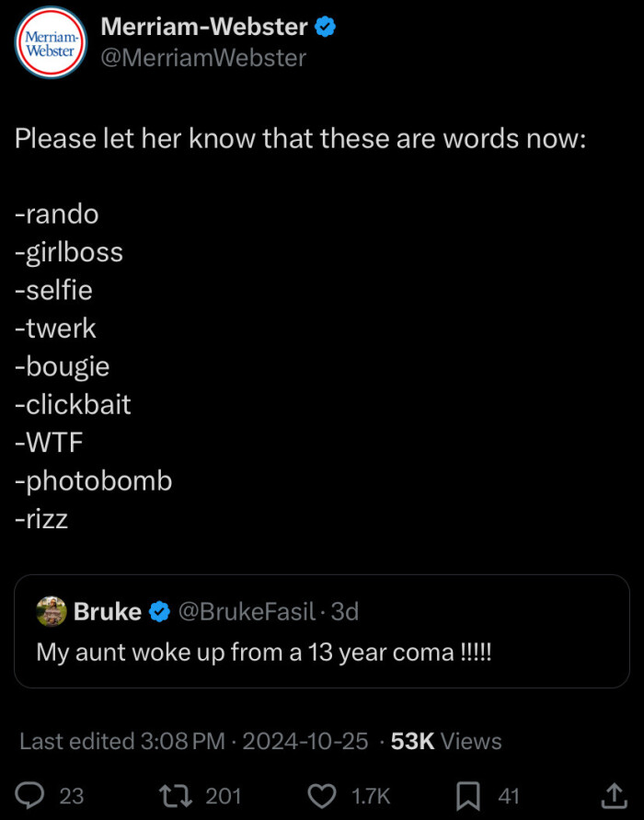Like the post with the heart icon
This screenshot has height=820, width=644.
[322, 795]
